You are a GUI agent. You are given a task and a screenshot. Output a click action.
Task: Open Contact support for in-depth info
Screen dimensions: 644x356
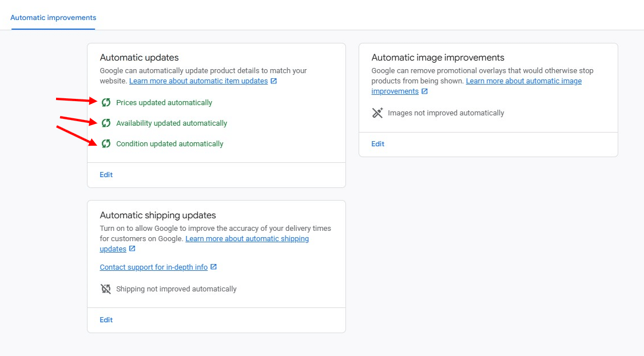coord(153,267)
